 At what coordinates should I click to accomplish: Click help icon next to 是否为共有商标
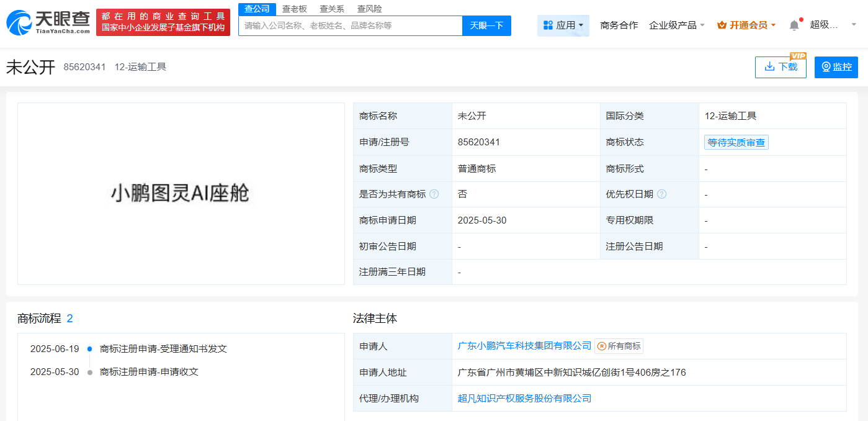click(434, 194)
